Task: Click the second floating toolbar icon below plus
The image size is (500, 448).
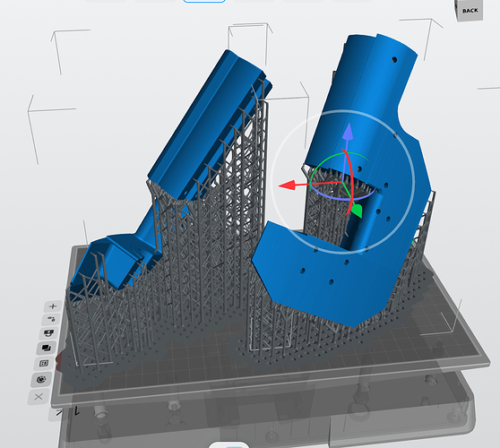Action: pos(51,319)
